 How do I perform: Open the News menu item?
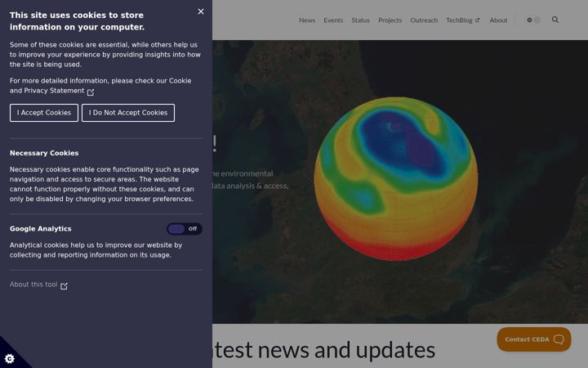pos(307,20)
